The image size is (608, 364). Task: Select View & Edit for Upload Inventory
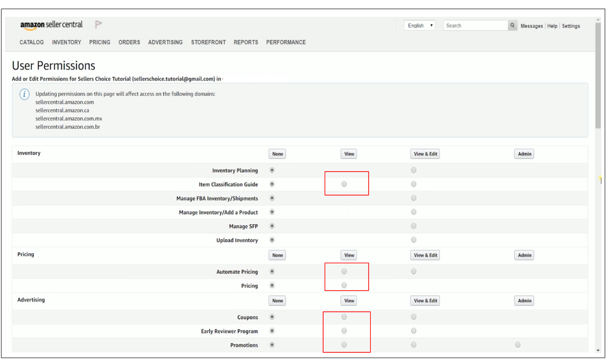click(x=413, y=240)
